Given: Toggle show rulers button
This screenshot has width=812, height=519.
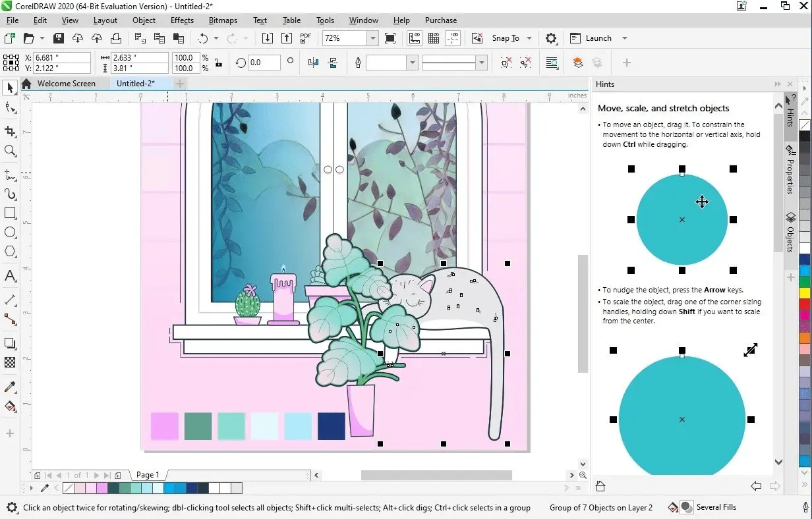Looking at the screenshot, I should click(415, 38).
